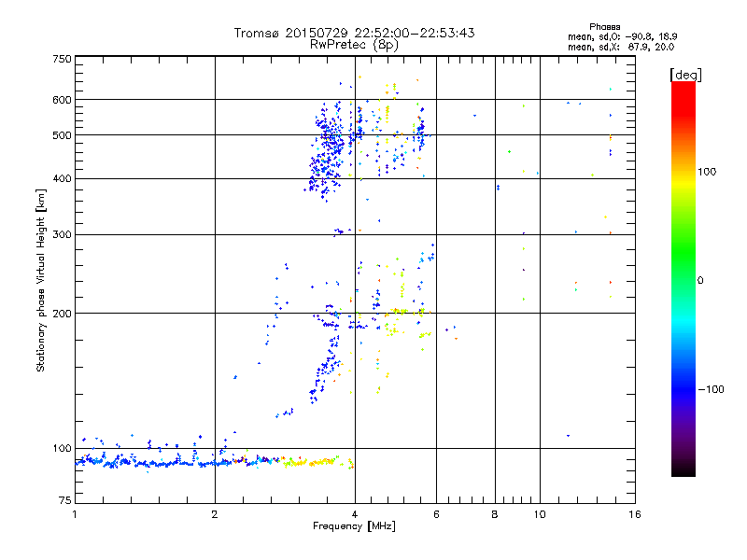Click the subtitle 'RwPretec (8p)'
The image size is (747, 560).
pyautogui.click(x=354, y=45)
